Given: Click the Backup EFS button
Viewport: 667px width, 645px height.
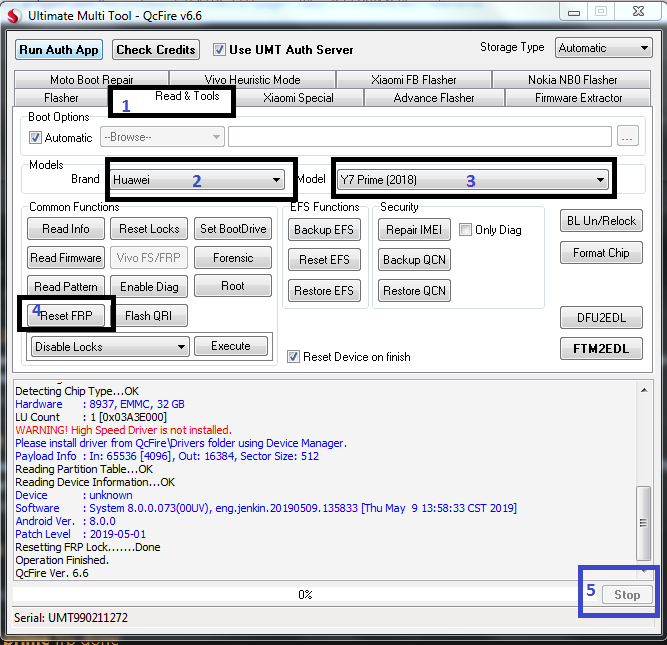Looking at the screenshot, I should click(x=324, y=230).
